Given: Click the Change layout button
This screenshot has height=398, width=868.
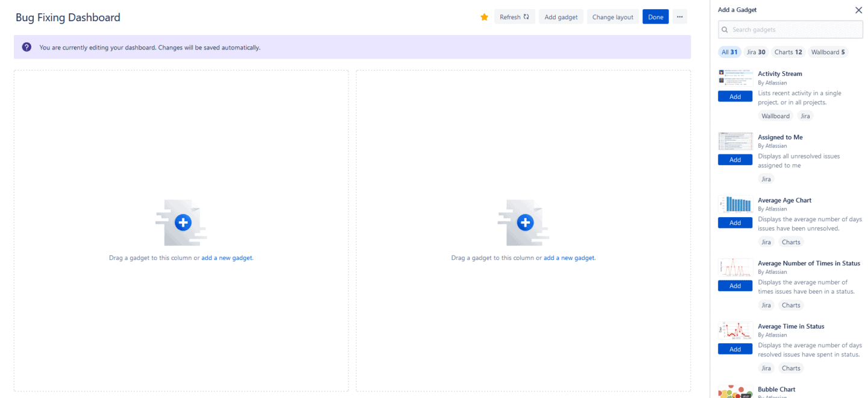Looking at the screenshot, I should point(612,16).
